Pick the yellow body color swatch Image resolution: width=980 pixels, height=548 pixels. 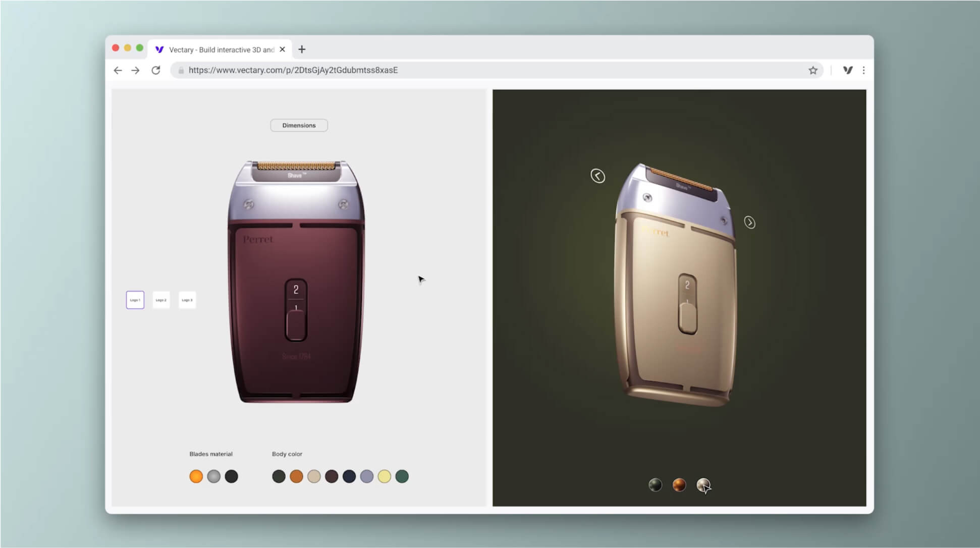pos(384,476)
